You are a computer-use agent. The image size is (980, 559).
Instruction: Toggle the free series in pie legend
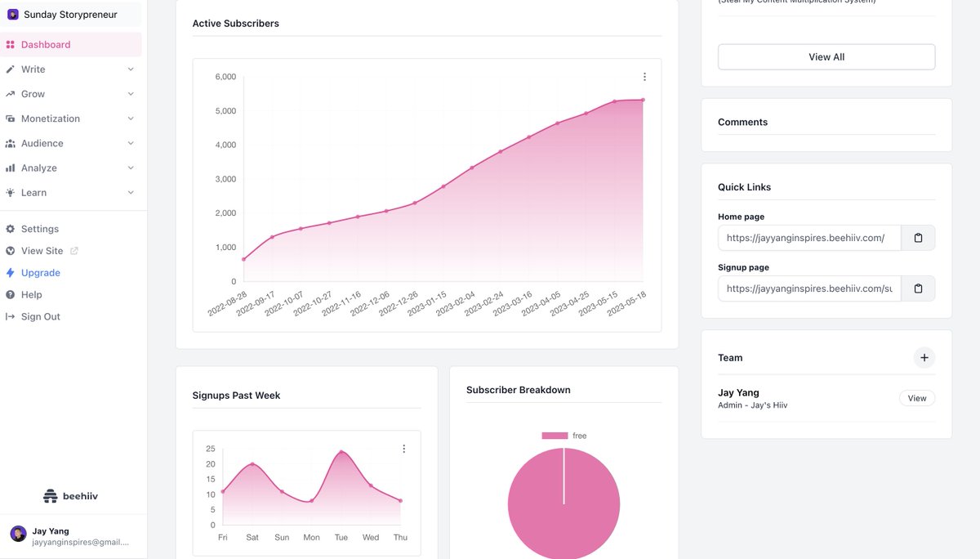(x=564, y=436)
